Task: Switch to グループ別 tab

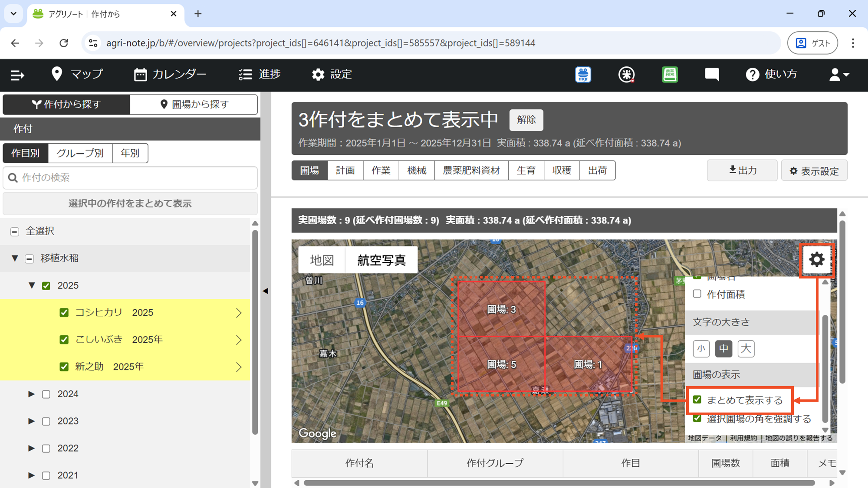Action: pyautogui.click(x=80, y=153)
